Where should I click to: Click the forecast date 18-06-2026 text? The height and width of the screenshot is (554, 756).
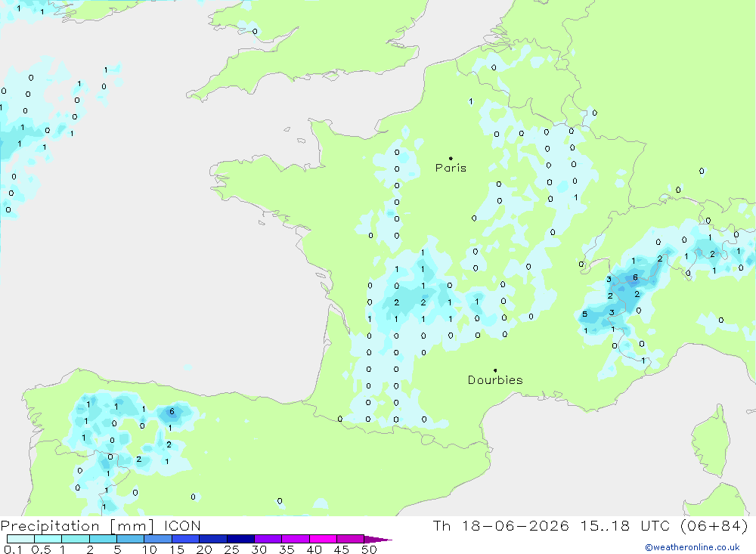click(x=516, y=526)
